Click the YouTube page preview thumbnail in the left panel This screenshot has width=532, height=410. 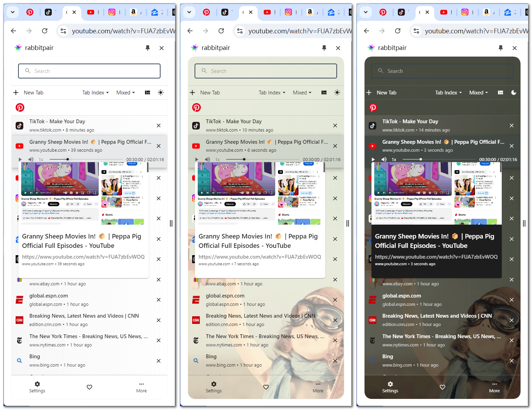pos(83,193)
